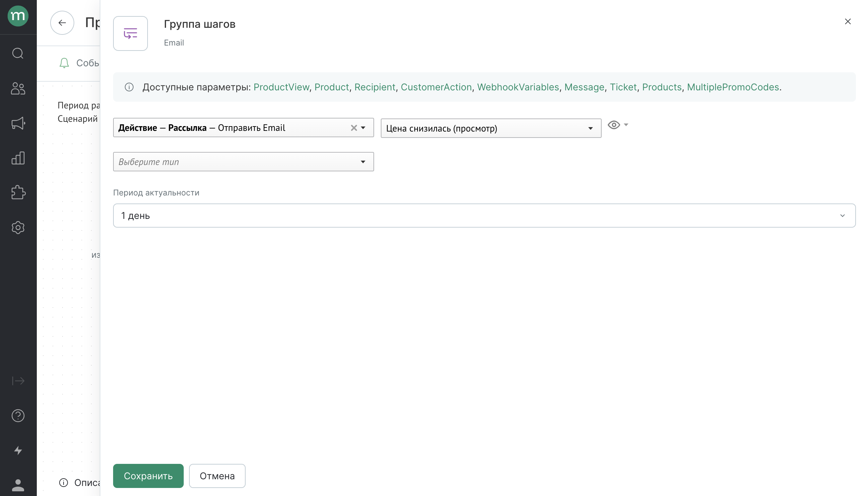Close the step group panel
The width and height of the screenshot is (868, 496).
click(848, 22)
